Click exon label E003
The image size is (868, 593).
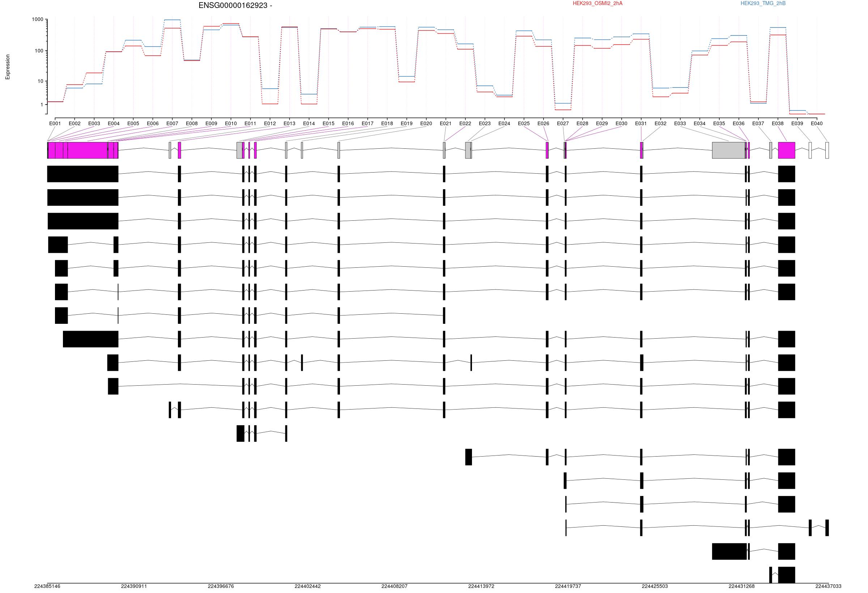[x=94, y=123]
